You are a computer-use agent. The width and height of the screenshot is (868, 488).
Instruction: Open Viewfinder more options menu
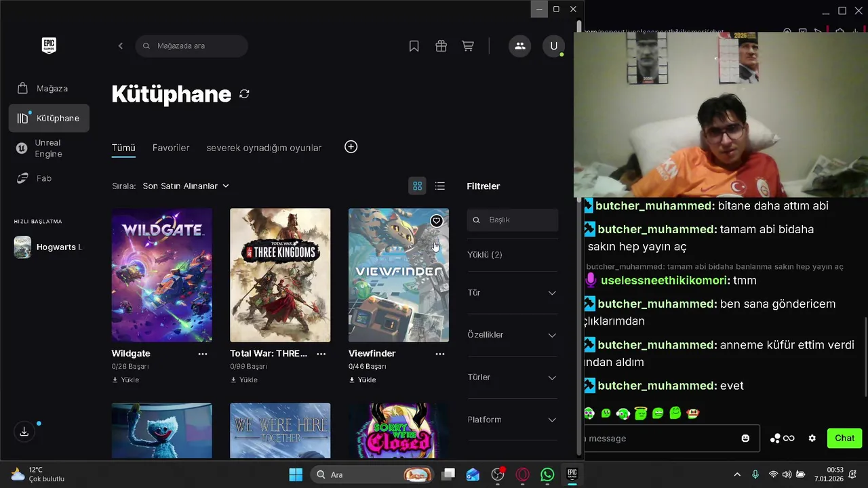[x=440, y=354]
